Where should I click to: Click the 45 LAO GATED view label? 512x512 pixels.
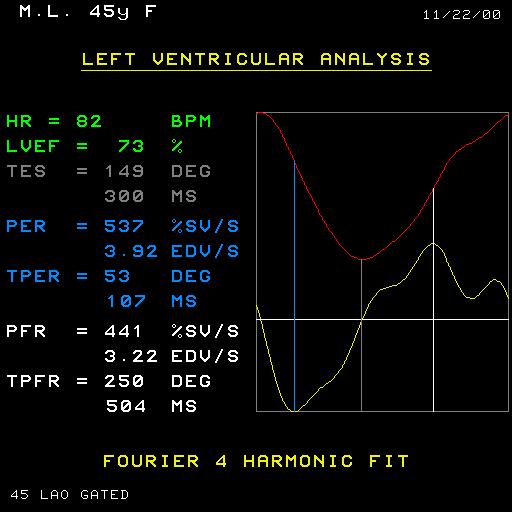coord(70,494)
